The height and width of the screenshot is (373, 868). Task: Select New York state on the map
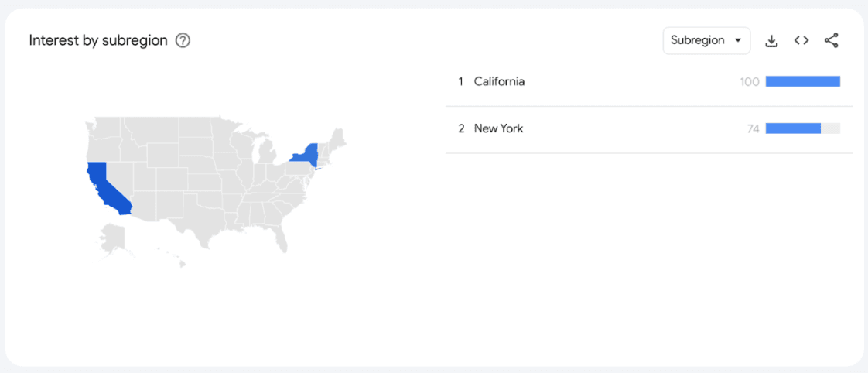pyautogui.click(x=307, y=153)
